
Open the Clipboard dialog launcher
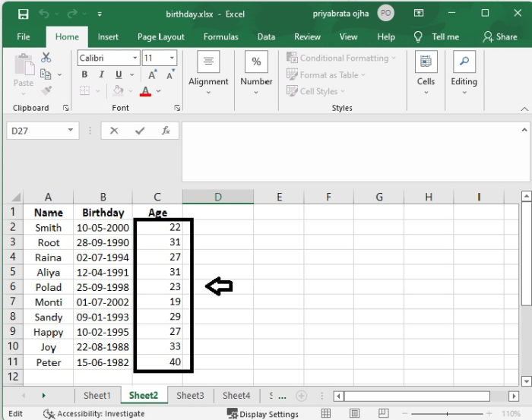tap(66, 108)
